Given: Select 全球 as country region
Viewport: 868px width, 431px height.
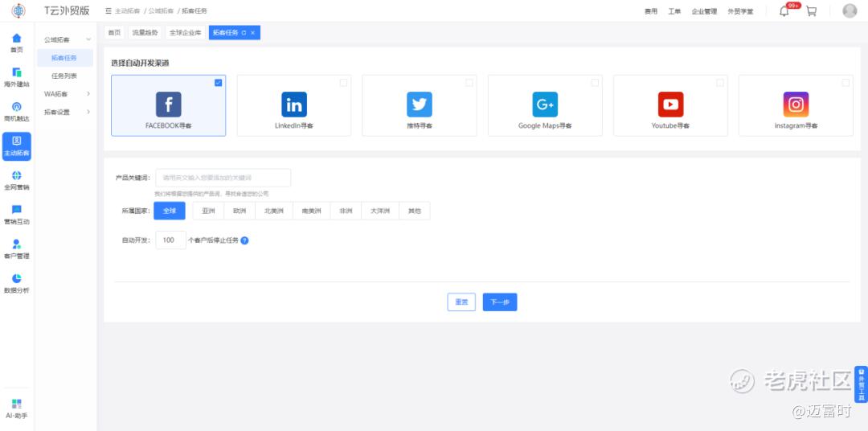Looking at the screenshot, I should (x=170, y=211).
